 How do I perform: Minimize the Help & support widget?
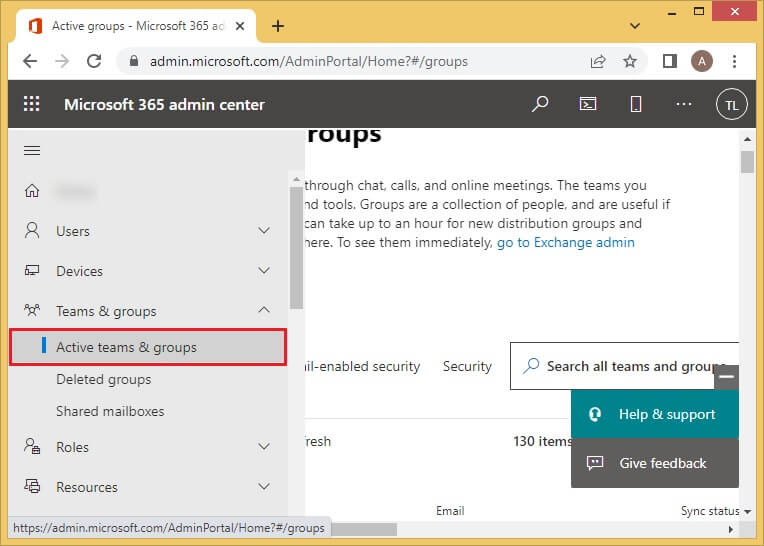tap(726, 377)
